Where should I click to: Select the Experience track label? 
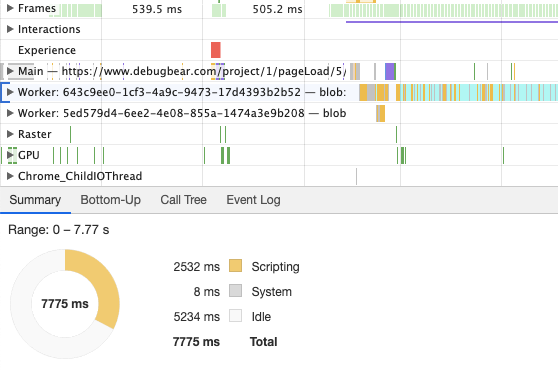point(47,50)
